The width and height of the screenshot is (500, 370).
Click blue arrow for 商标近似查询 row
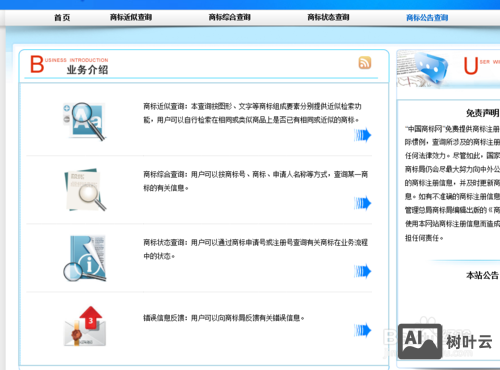[362, 135]
